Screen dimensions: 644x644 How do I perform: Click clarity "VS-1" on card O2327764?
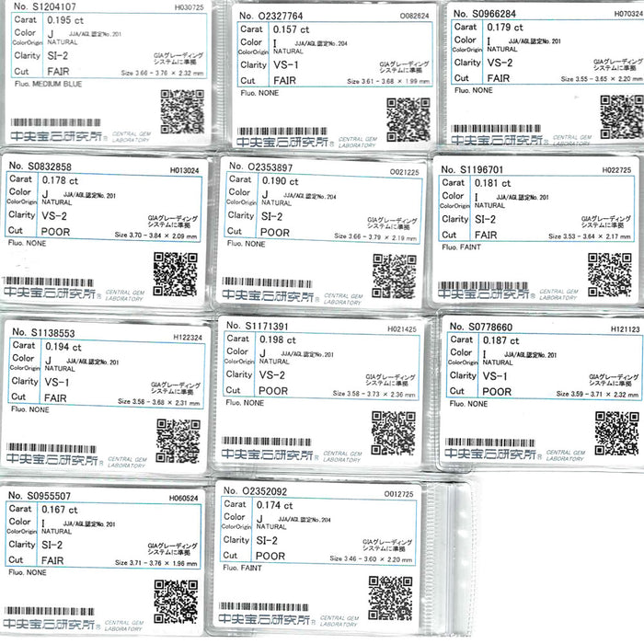point(286,65)
